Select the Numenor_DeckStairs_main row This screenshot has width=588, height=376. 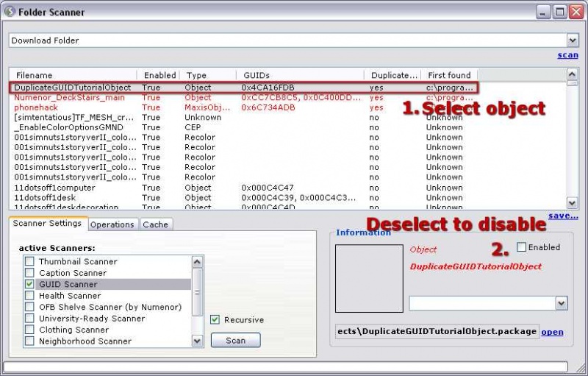tap(244, 98)
